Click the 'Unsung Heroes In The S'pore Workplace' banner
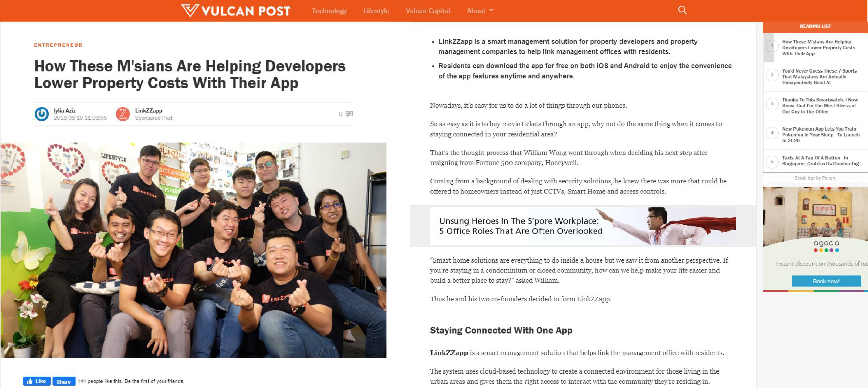Screen dimensions: 868x388 582,226
